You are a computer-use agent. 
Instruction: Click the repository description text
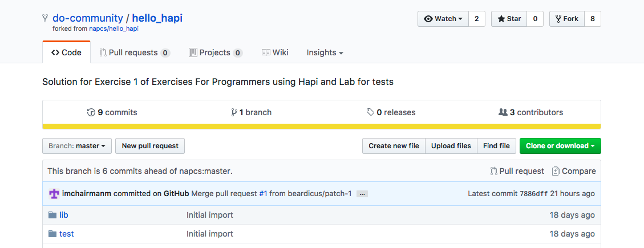[x=218, y=82]
